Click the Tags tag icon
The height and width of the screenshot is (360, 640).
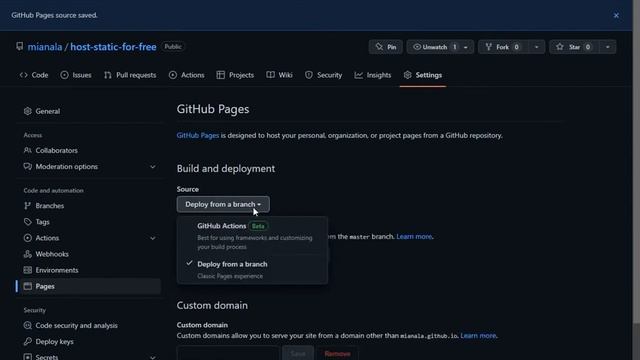click(27, 222)
